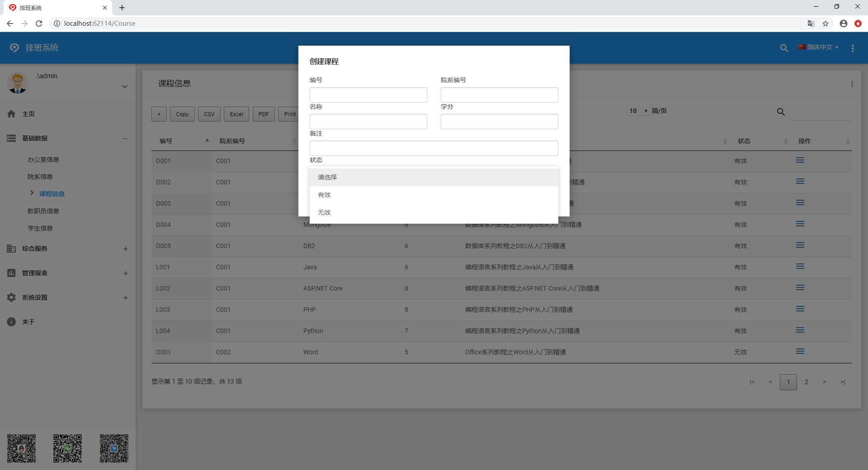
Task: Reload the page in the browser
Action: (x=39, y=23)
